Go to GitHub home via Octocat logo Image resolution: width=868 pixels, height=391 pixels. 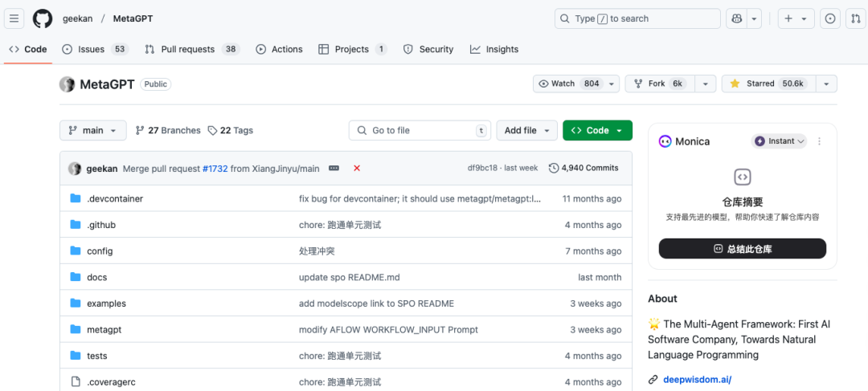tap(43, 18)
